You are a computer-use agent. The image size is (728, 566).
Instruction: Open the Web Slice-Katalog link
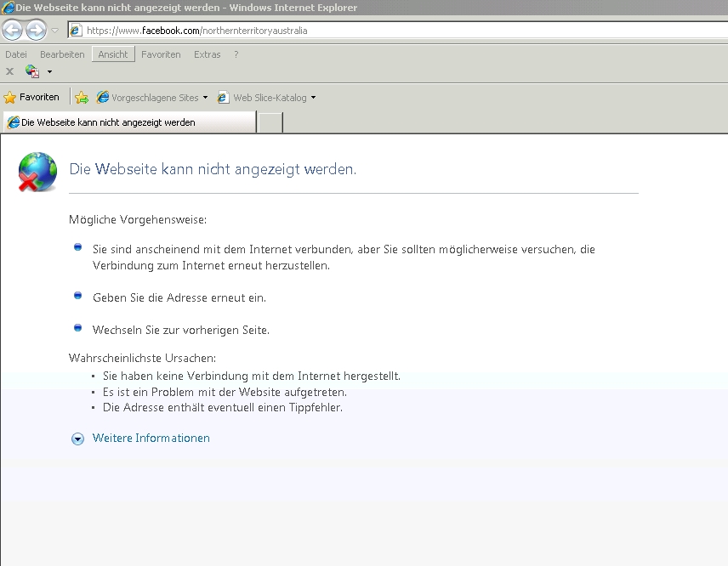[262, 98]
